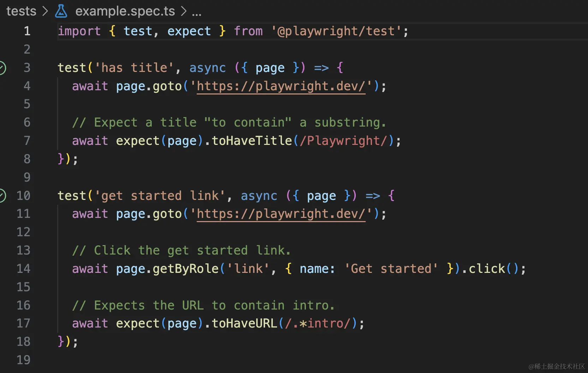588x373 pixels.
Task: Click line number 19 in gutter
Action: 24,360
